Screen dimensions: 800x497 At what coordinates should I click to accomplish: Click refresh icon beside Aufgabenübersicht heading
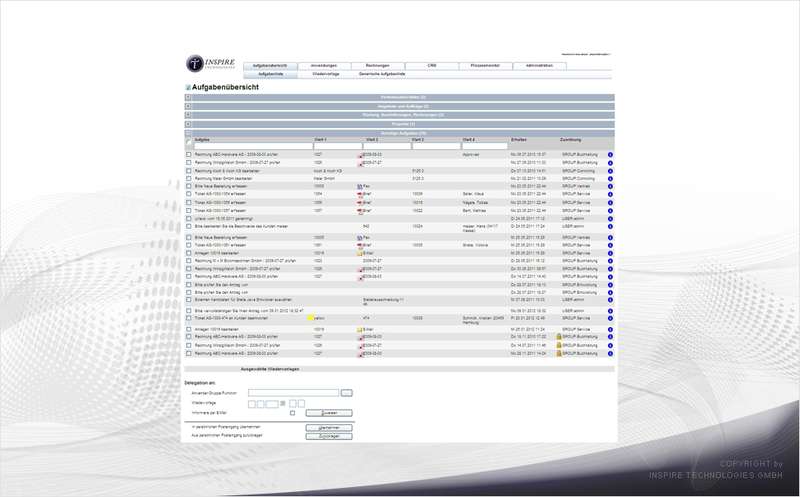tap(188, 88)
